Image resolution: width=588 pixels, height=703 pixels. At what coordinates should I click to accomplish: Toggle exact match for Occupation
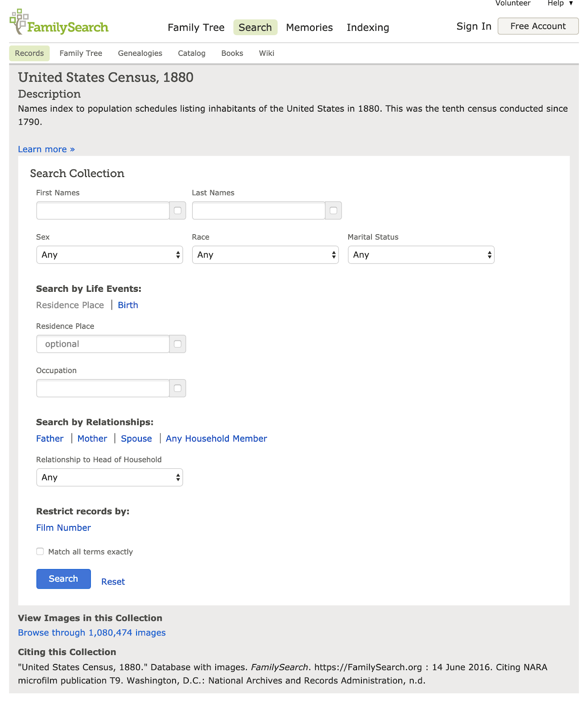177,388
